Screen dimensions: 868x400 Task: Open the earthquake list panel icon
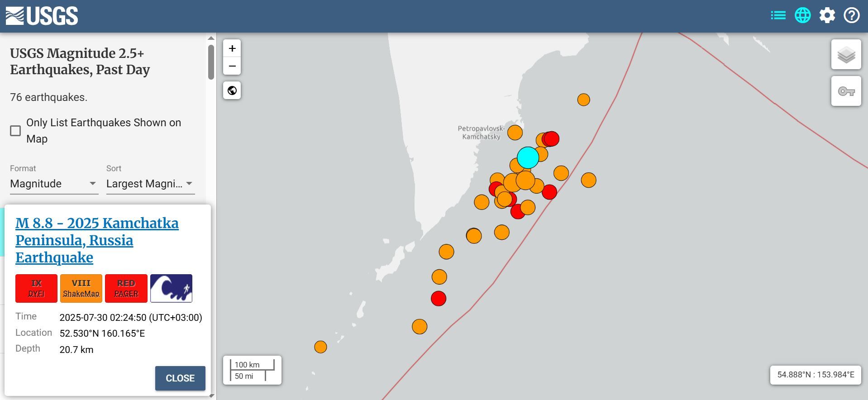tap(778, 15)
